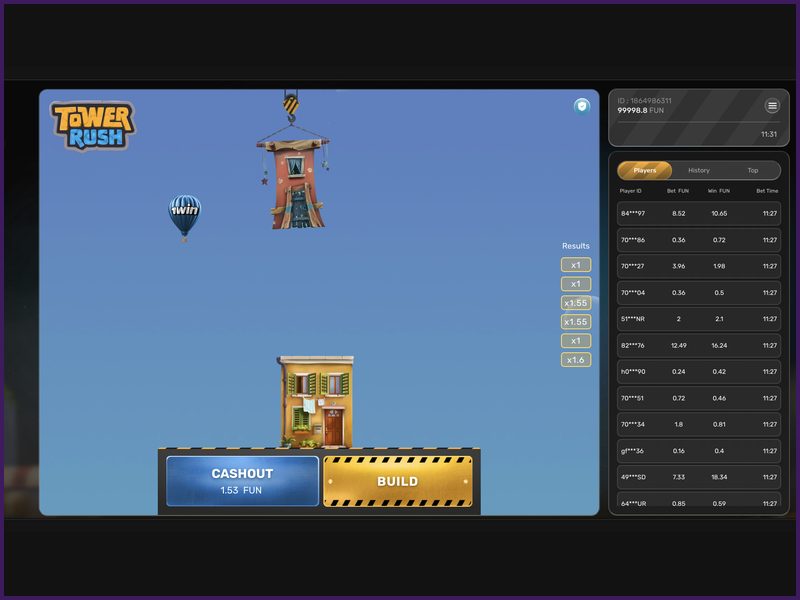This screenshot has height=600, width=800.
Task: Click the crane hook holding the tower
Action: tap(289, 110)
